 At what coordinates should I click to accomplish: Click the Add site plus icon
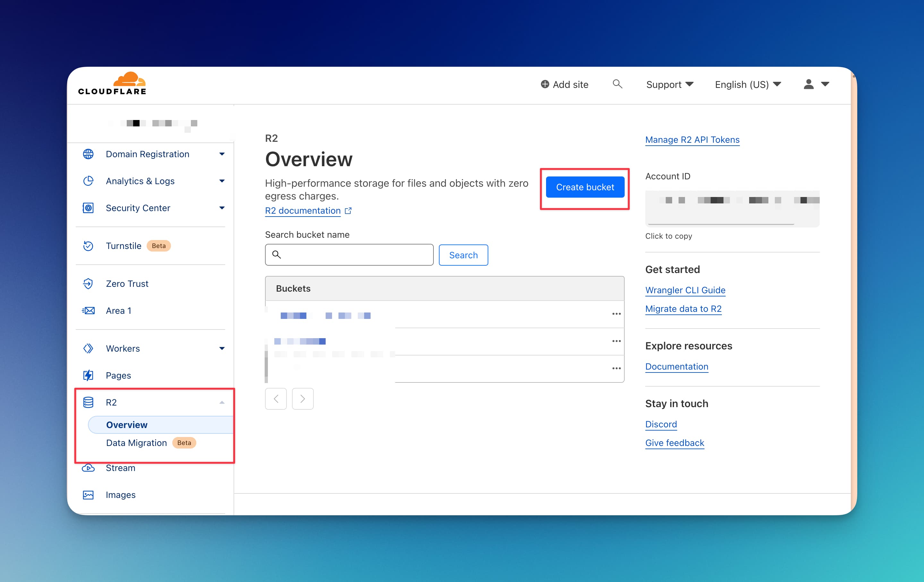click(x=544, y=84)
